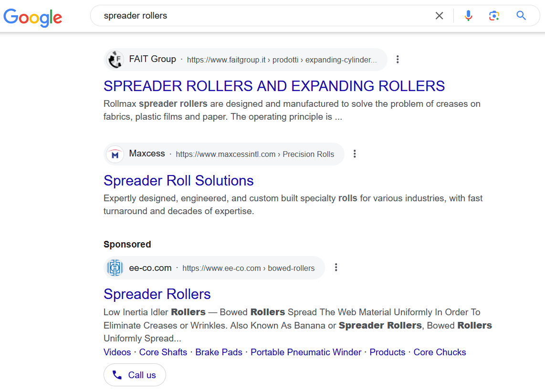Clear the search query with the X icon
The width and height of the screenshot is (545, 392).
click(439, 15)
